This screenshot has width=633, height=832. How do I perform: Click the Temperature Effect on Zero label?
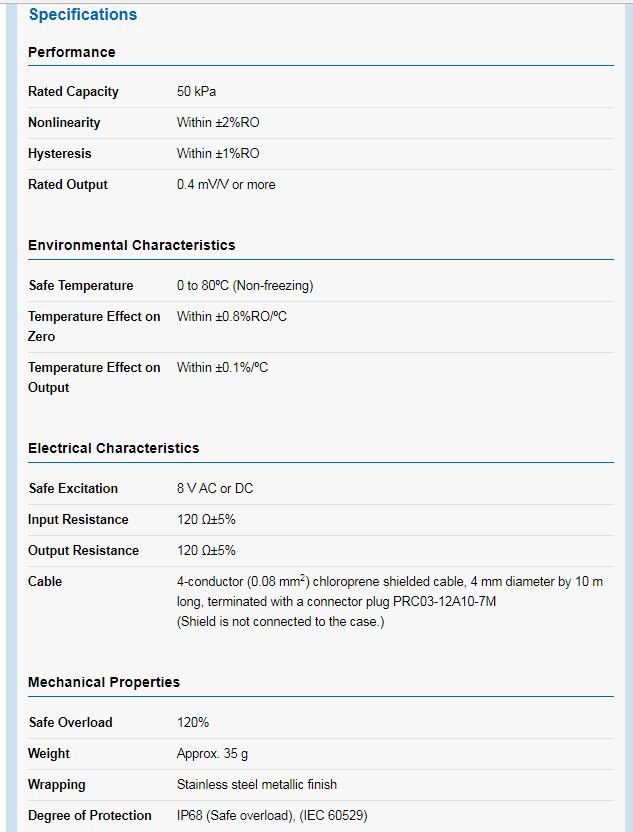pyautogui.click(x=94, y=326)
